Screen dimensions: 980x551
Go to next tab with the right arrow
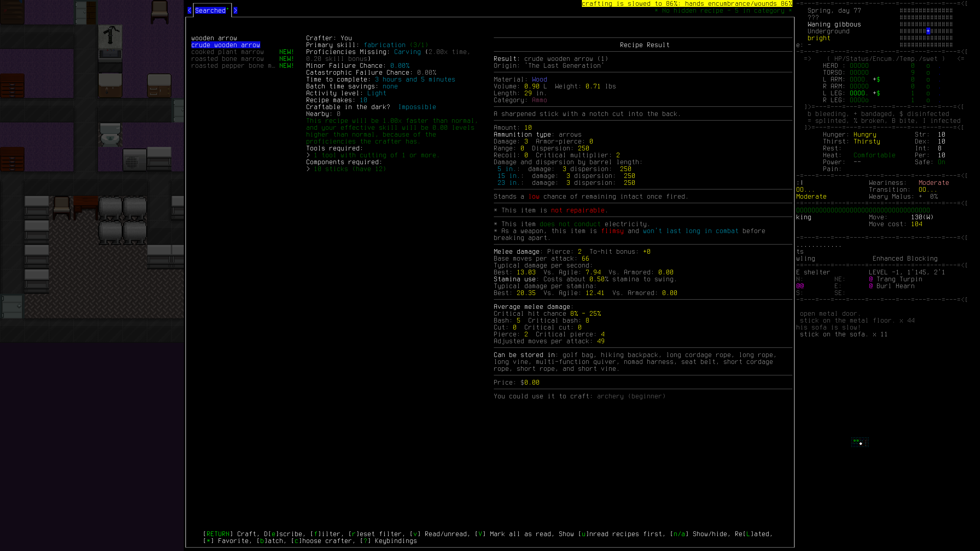coord(235,11)
